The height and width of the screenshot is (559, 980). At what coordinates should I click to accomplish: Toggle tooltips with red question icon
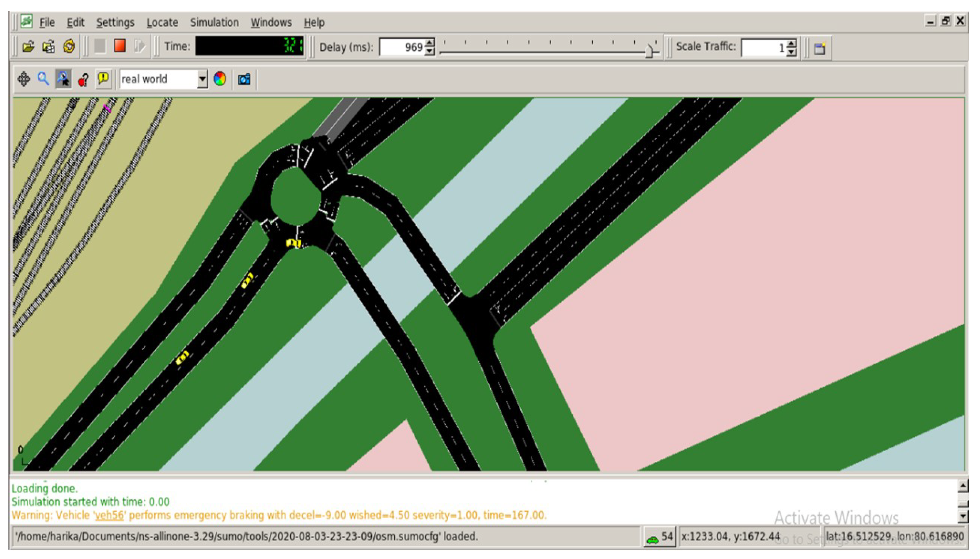click(83, 79)
